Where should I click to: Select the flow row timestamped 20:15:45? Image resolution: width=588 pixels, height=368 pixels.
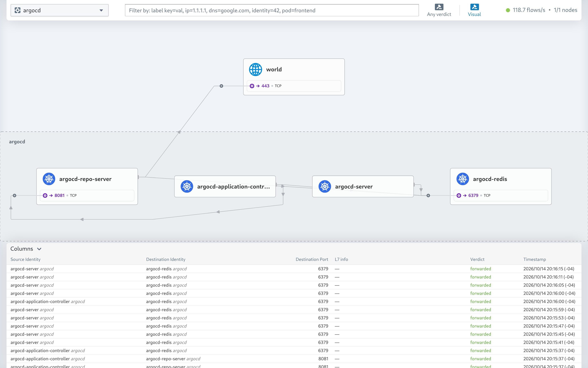[294, 334]
